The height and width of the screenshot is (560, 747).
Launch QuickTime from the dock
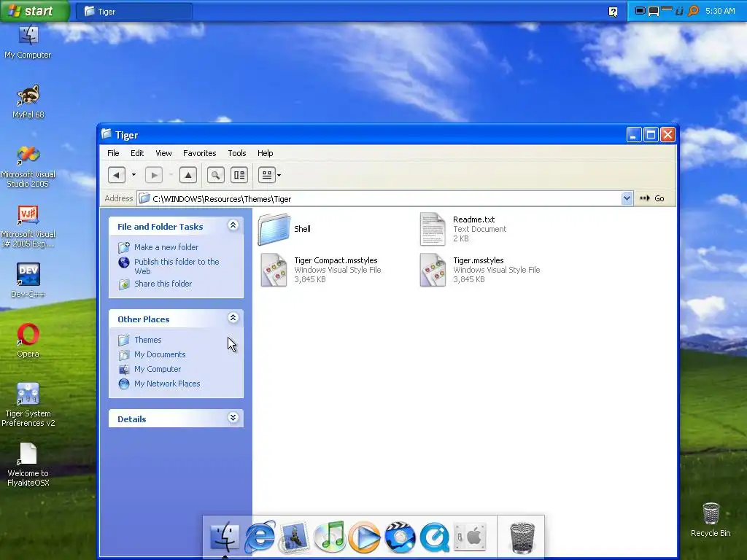pos(435,537)
